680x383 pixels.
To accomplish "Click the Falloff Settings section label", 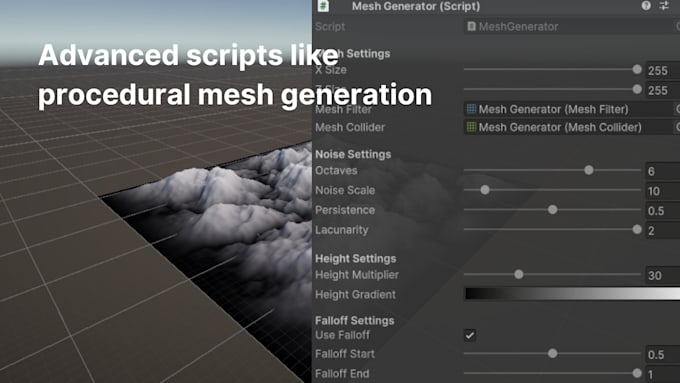I will pyautogui.click(x=355, y=321).
